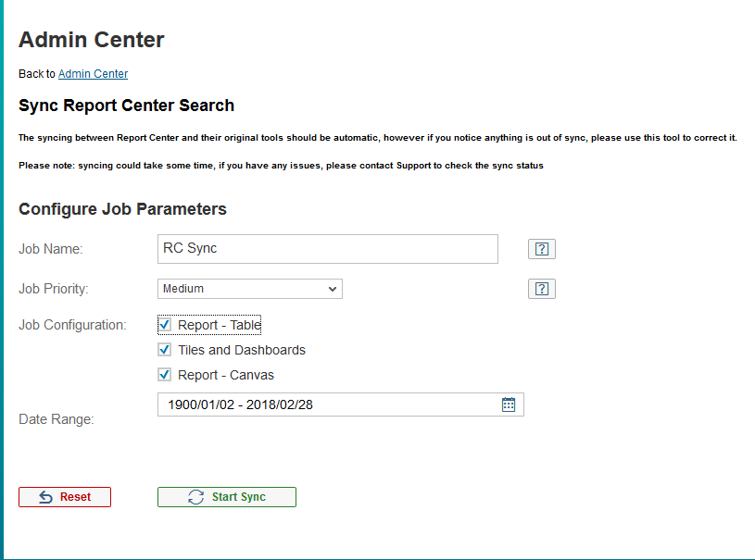This screenshot has height=560, width=755.
Task: Expand the Job Priority Medium dropdown
Action: tap(250, 289)
